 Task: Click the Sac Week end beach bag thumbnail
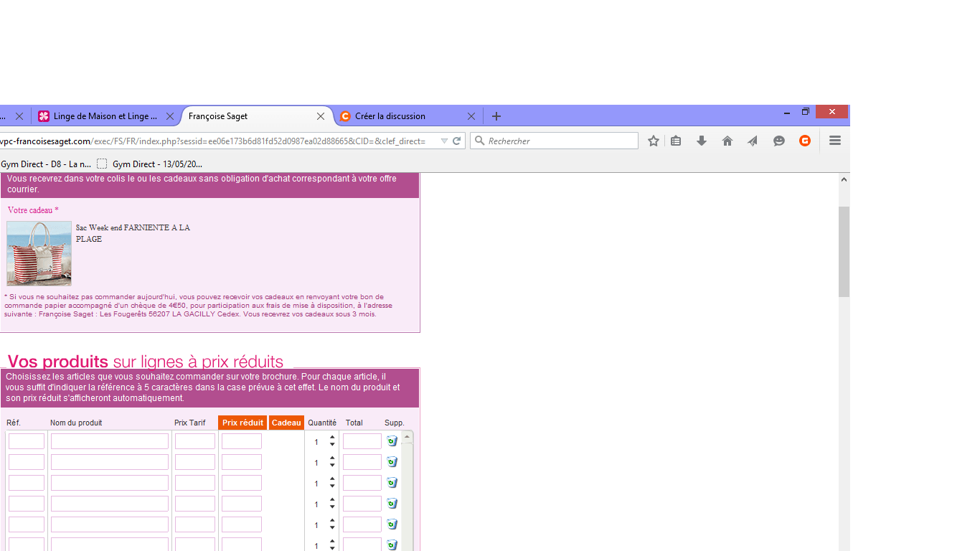pos(39,253)
